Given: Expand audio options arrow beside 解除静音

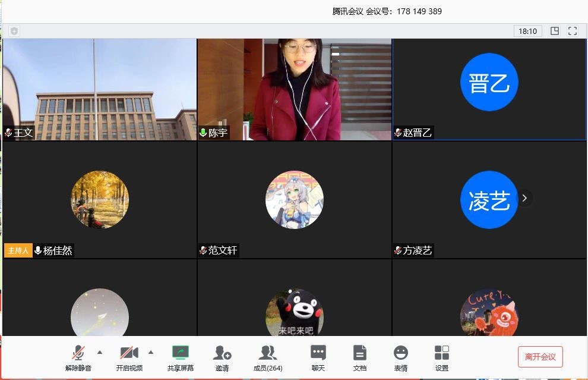Looking at the screenshot, I should pyautogui.click(x=100, y=352).
